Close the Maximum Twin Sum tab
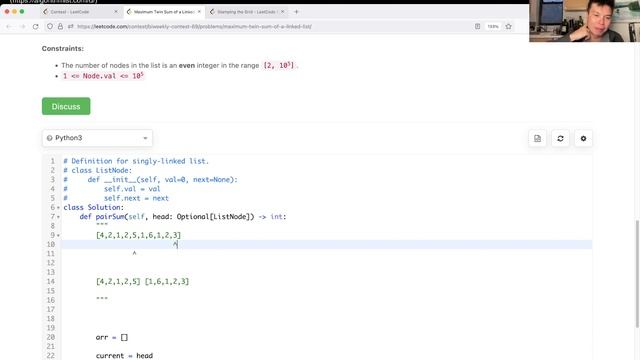This screenshot has height=360, width=640. [x=199, y=12]
